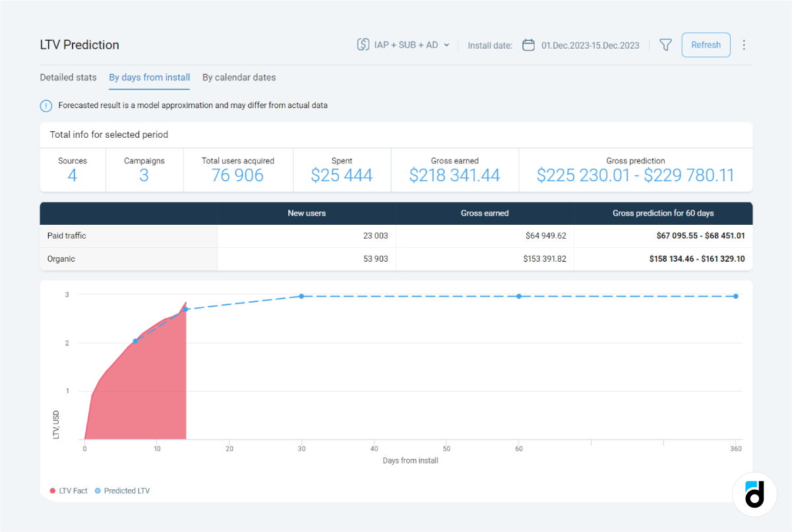Click the three-dot overflow menu icon

[x=744, y=45]
